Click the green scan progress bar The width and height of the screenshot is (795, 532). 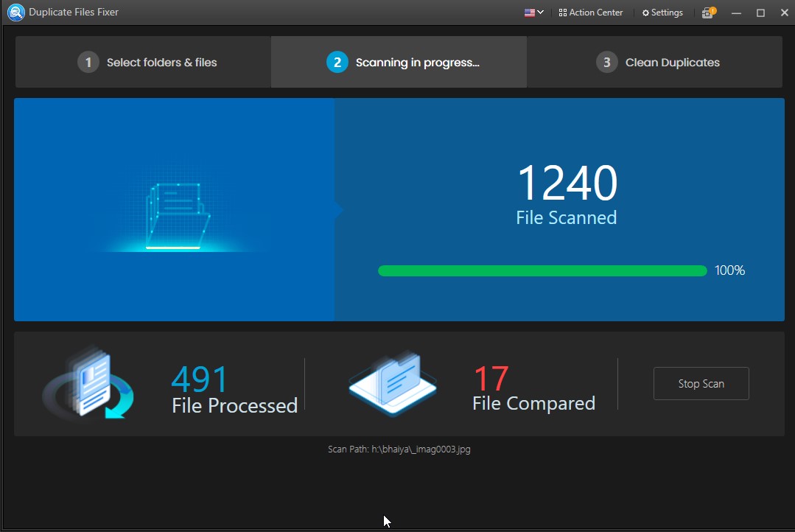pos(542,271)
